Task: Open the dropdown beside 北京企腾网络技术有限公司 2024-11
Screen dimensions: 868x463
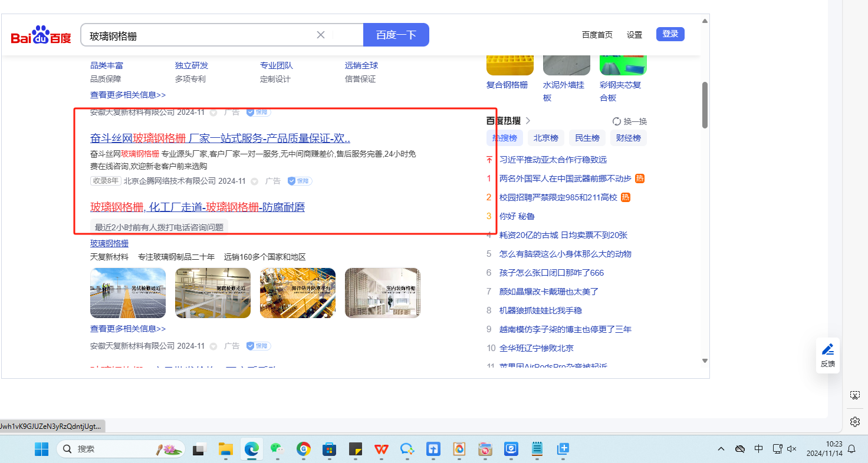Action: pos(255,181)
